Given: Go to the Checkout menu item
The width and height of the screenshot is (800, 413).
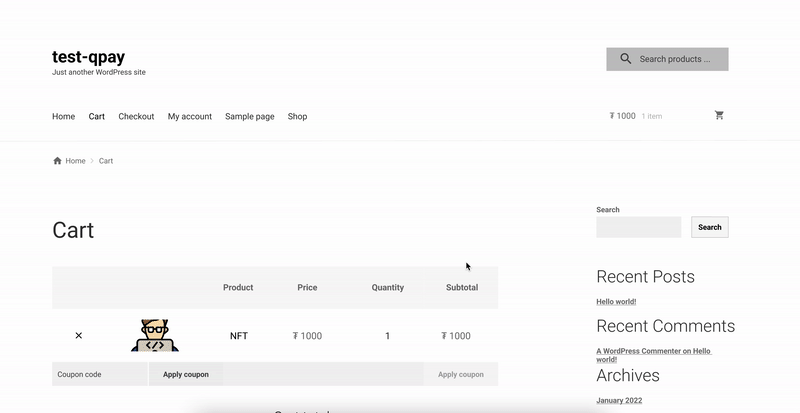Looking at the screenshot, I should pos(136,116).
